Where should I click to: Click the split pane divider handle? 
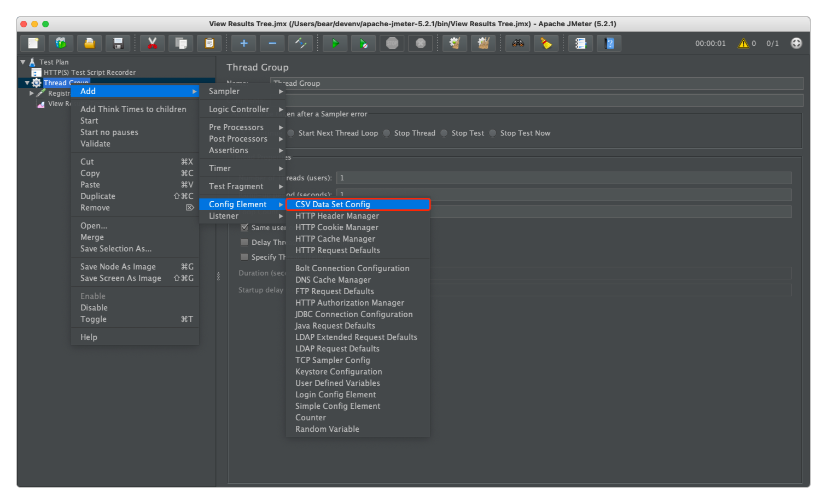pyautogui.click(x=218, y=277)
